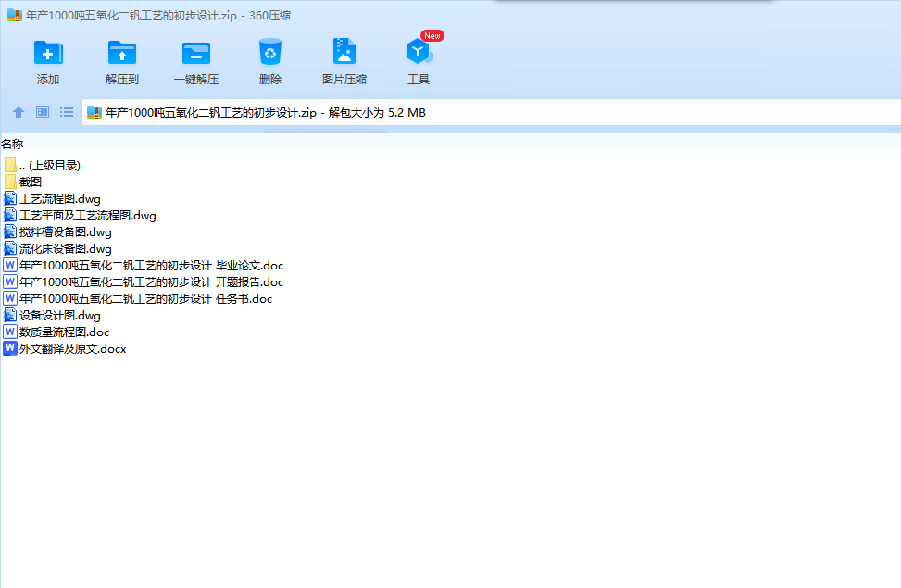Click the archive path address field

(492, 113)
